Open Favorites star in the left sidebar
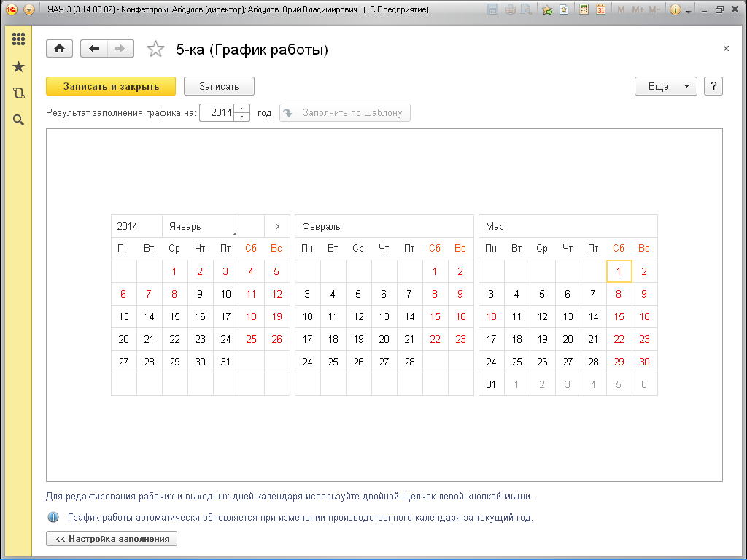 point(18,66)
